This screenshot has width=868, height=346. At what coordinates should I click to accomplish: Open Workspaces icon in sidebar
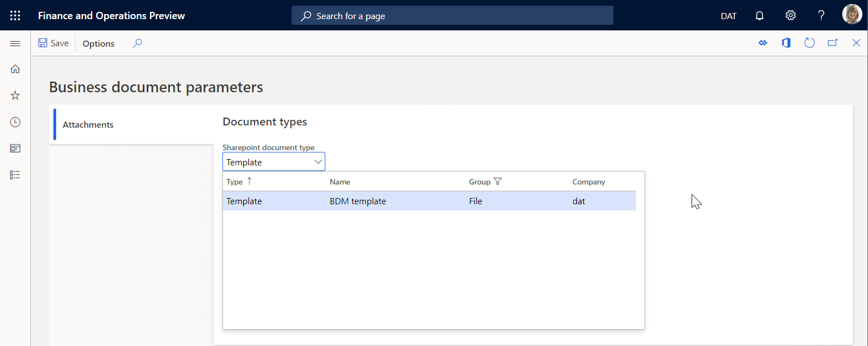[x=15, y=149]
